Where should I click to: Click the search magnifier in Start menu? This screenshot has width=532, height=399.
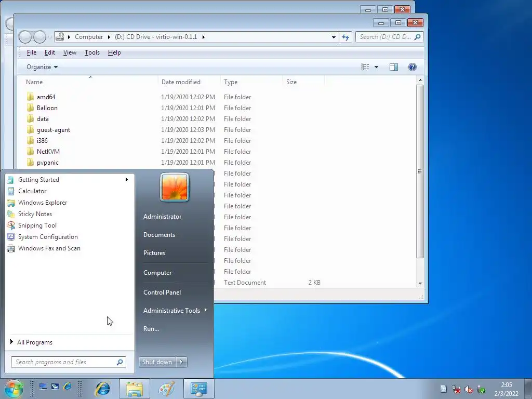(120, 362)
